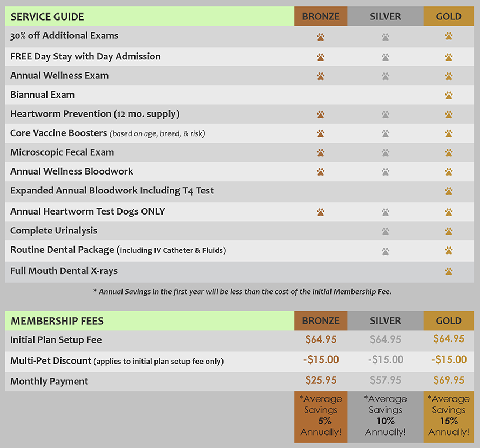This screenshot has height=448, width=480.
Task: Click the Microscopic Fecal Exam label
Action: 62,152
